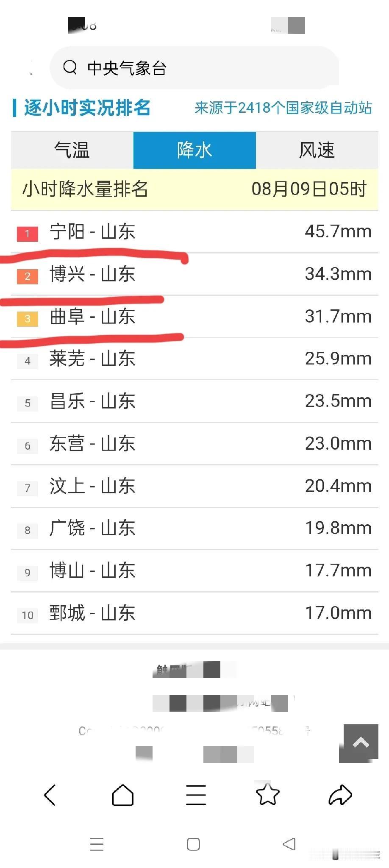The height and width of the screenshot is (868, 389).
Task: Open Android recent apps button
Action: click(97, 844)
